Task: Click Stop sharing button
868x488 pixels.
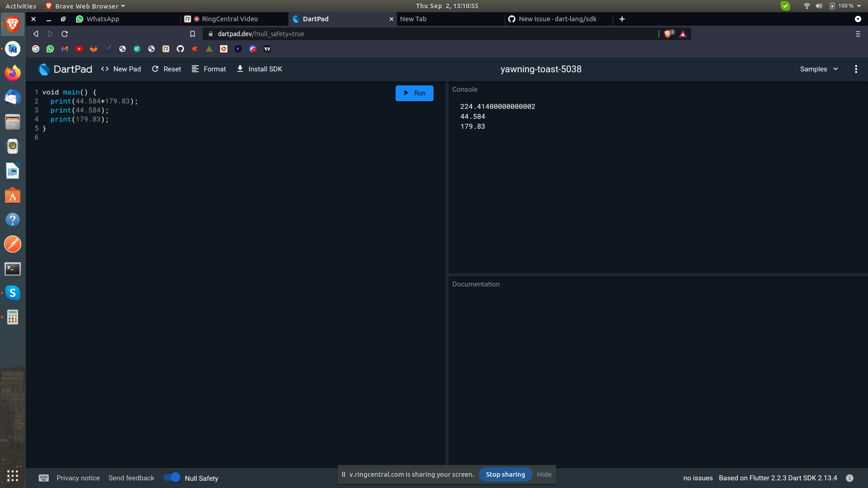Action: coord(505,474)
